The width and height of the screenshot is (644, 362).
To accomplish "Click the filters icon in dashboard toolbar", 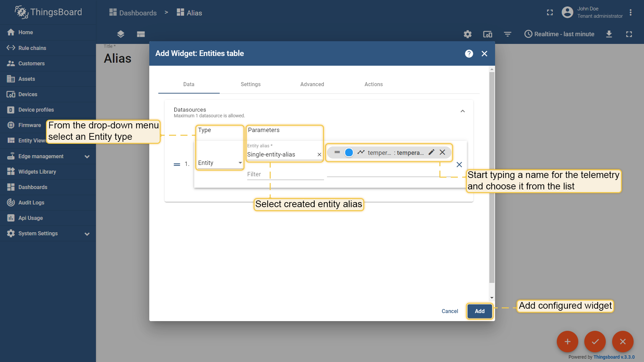I will coord(507,34).
